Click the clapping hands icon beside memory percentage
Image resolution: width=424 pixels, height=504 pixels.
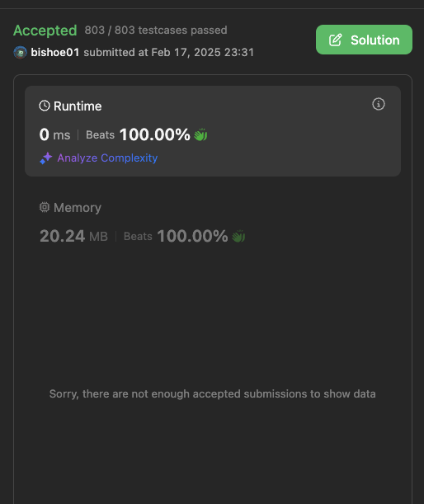pyautogui.click(x=238, y=236)
